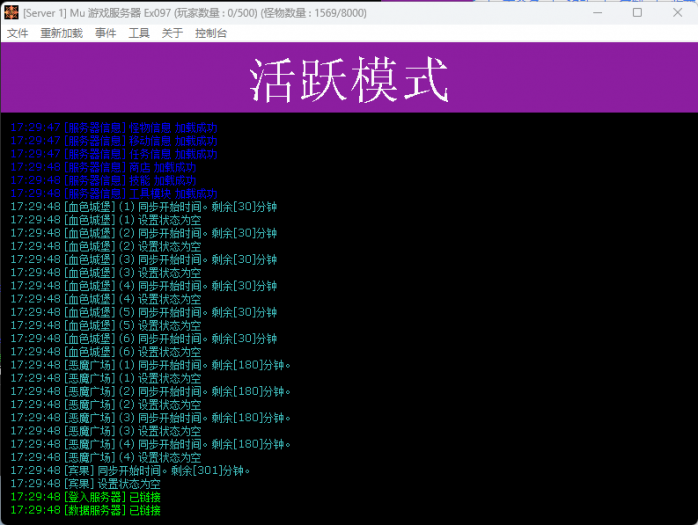The image size is (698, 525).
Task: Close the Server 1 window
Action: (677, 13)
